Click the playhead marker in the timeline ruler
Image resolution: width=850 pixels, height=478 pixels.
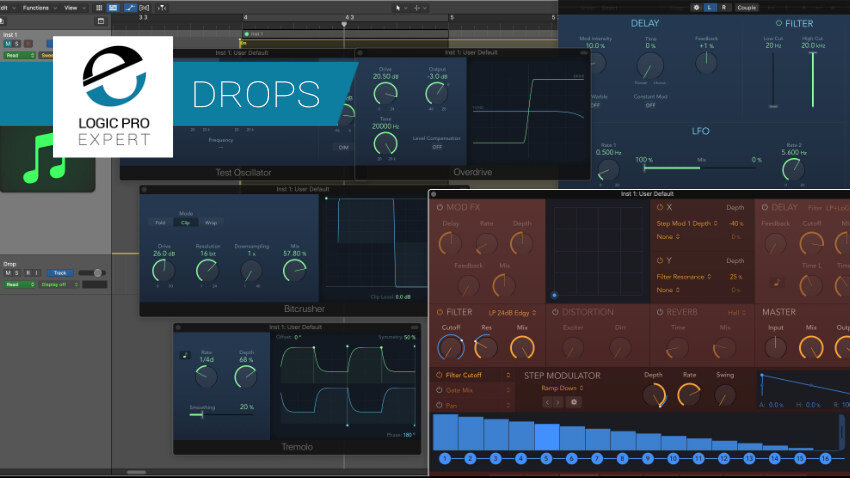pos(344,24)
